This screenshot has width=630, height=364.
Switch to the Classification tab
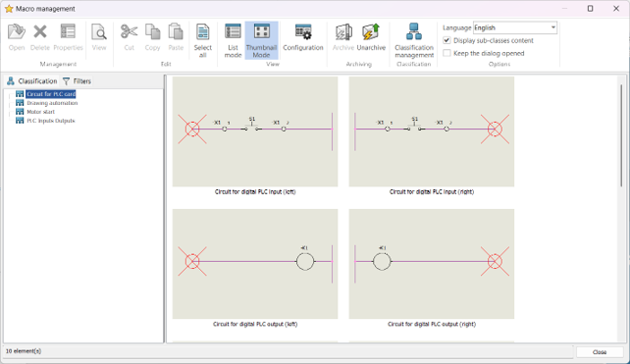pos(32,81)
